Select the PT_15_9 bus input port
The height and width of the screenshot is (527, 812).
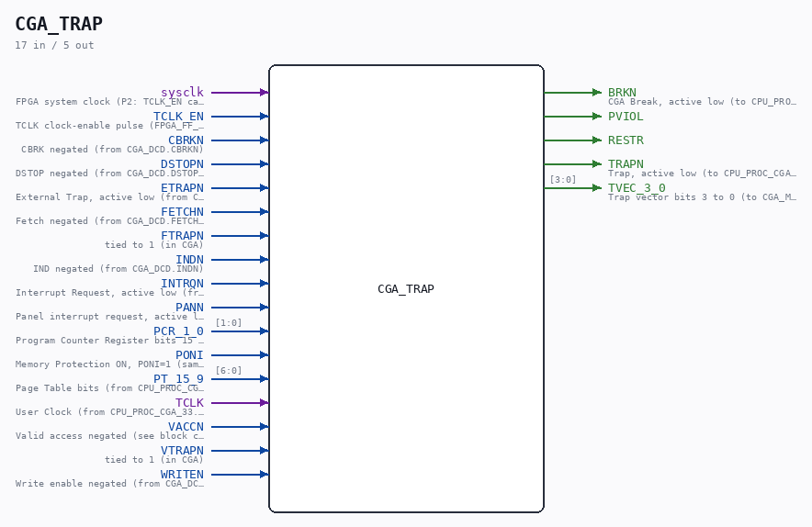[179, 378]
